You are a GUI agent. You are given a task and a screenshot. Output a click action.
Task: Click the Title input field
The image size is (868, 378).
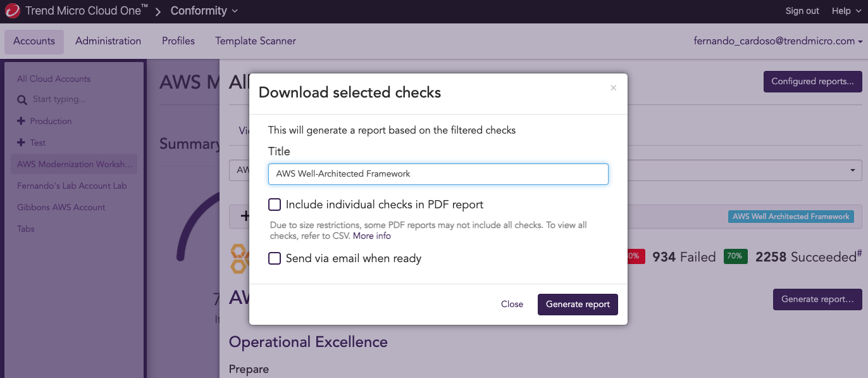pos(438,174)
